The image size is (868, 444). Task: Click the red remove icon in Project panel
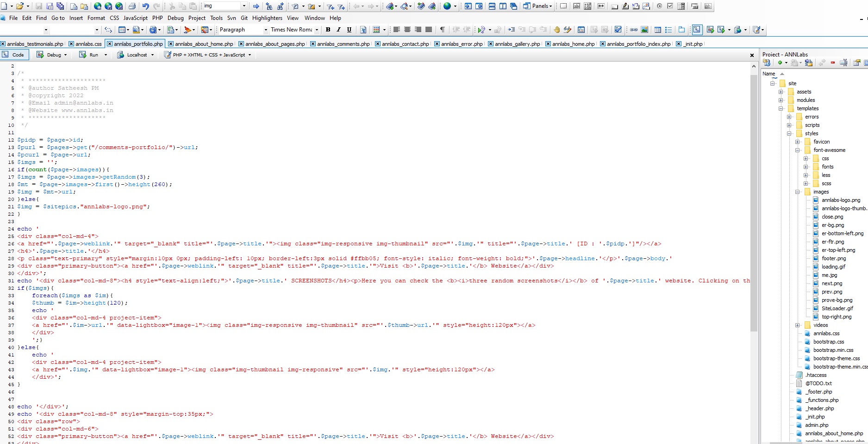pyautogui.click(x=832, y=63)
